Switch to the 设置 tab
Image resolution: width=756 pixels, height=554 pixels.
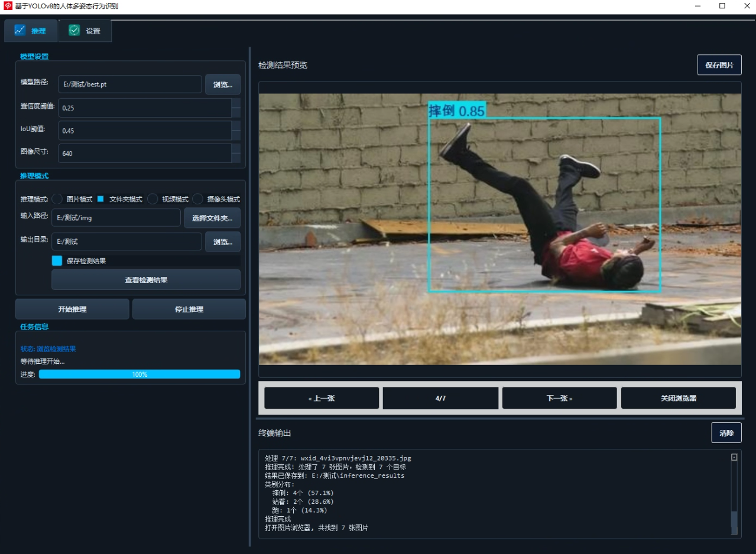pos(85,31)
